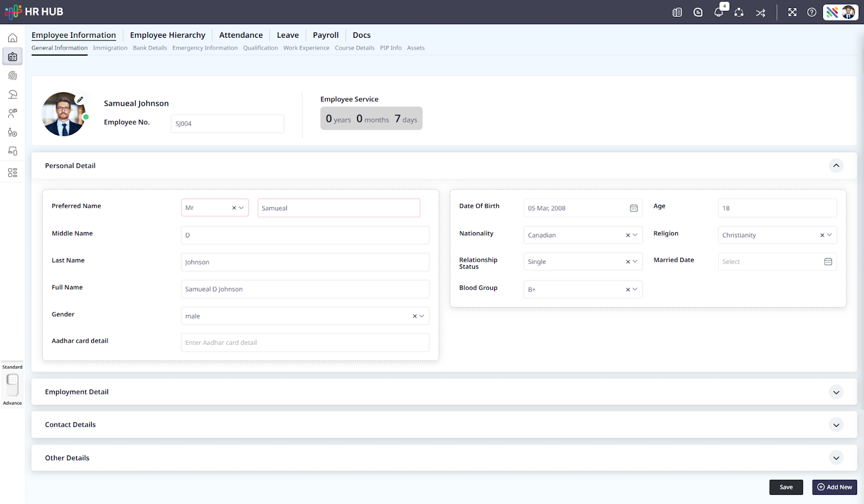Click the fullscreen expand icon
The image size is (864, 504).
tap(792, 12)
